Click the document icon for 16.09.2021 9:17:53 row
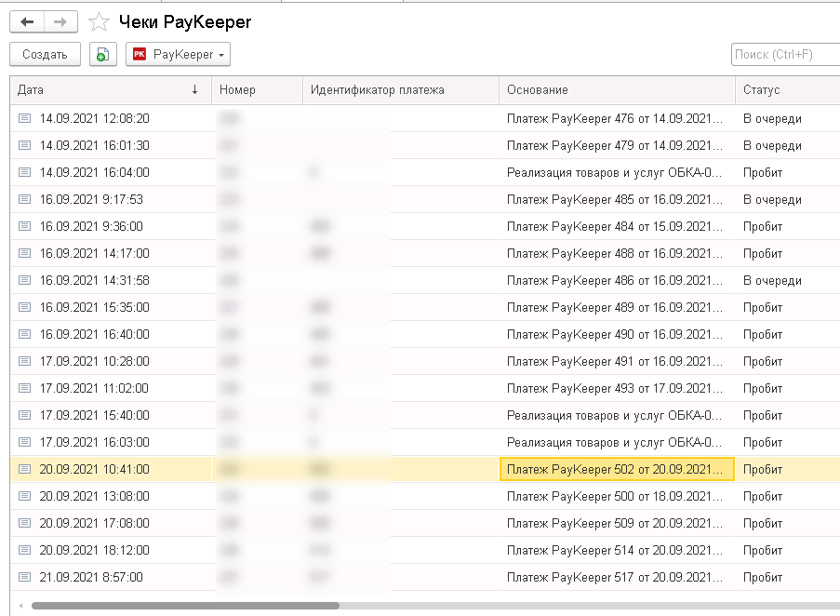 point(24,199)
